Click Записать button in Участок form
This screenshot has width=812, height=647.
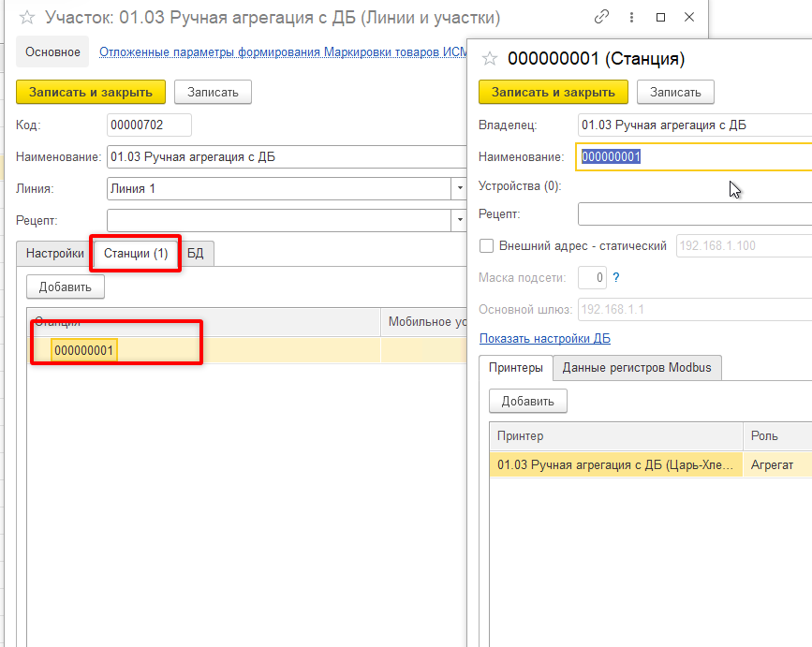pyautogui.click(x=213, y=92)
